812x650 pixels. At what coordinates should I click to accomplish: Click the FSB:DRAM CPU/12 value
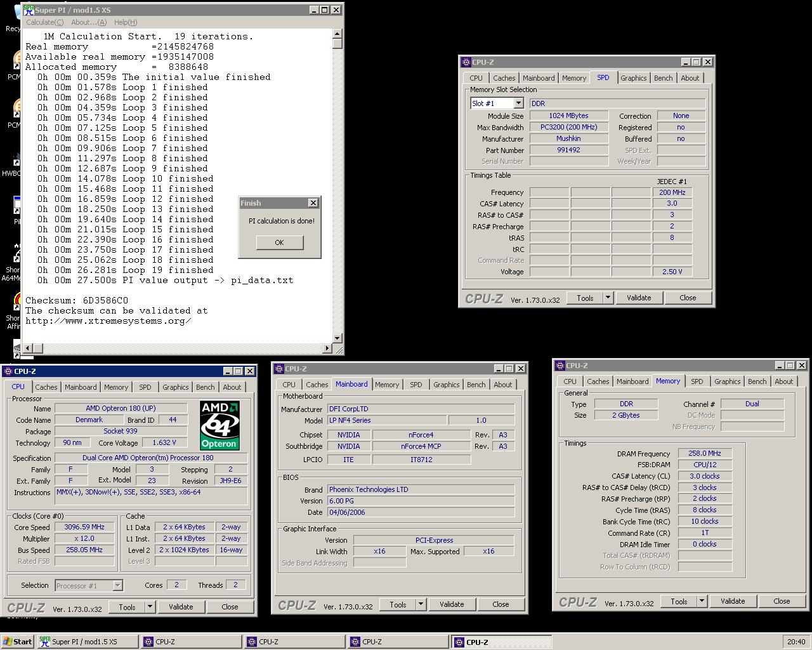point(704,465)
